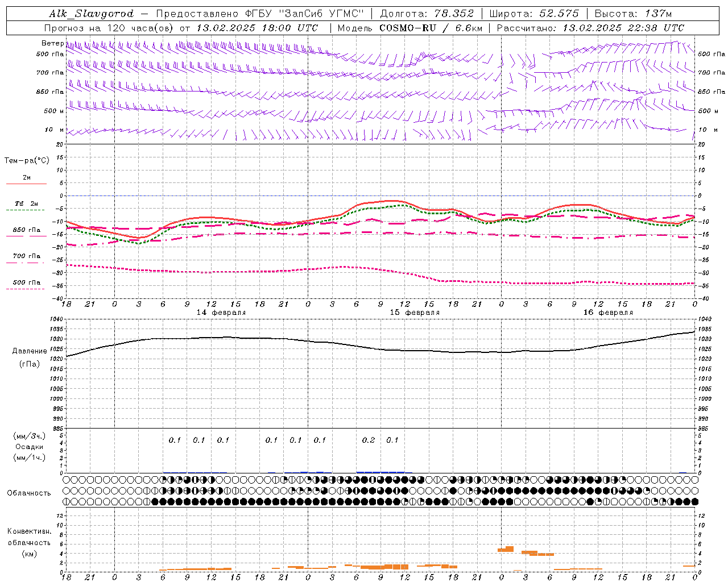Click the 15 февраля date label

(x=415, y=313)
